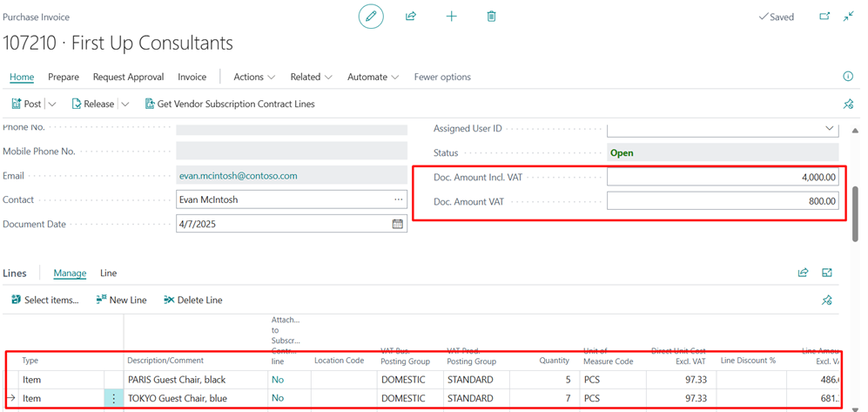868x412 pixels.
Task: Select the Manage tab in Lines
Action: pyautogui.click(x=70, y=273)
